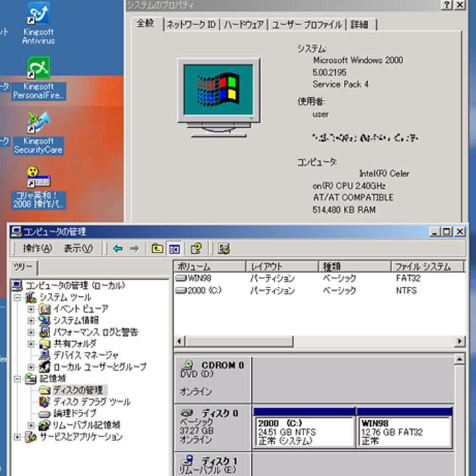476x476 pixels.
Task: Select ディスクの管理 tree node
Action: pyautogui.click(x=78, y=390)
